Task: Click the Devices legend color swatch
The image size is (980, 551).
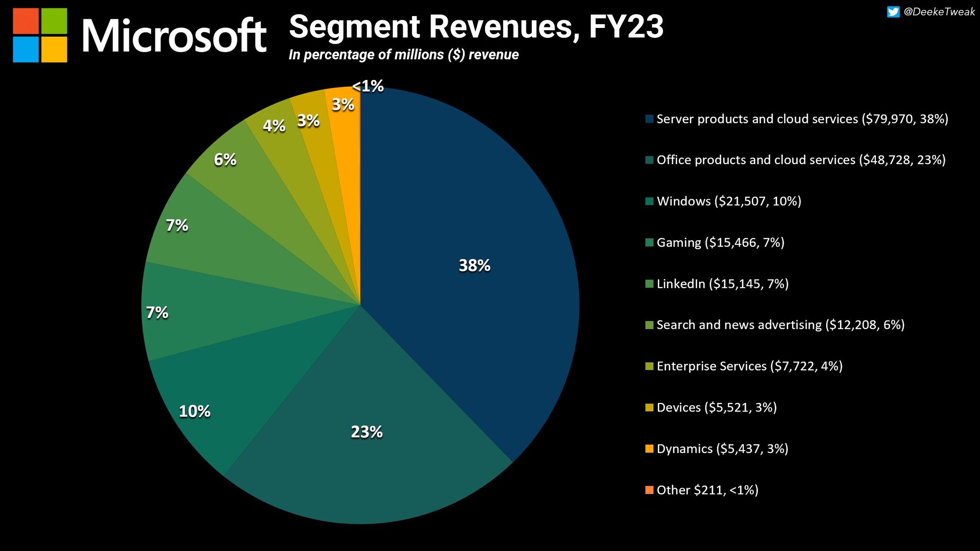Action: pos(649,407)
